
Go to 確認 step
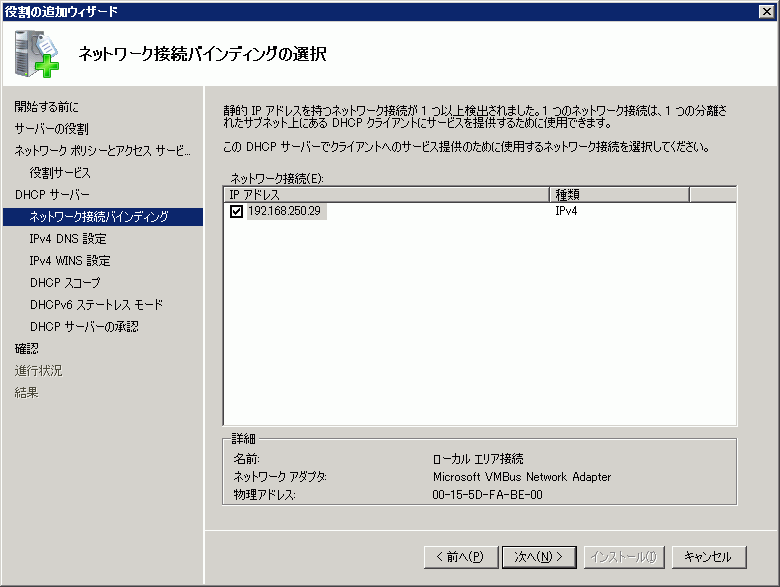pos(26,349)
